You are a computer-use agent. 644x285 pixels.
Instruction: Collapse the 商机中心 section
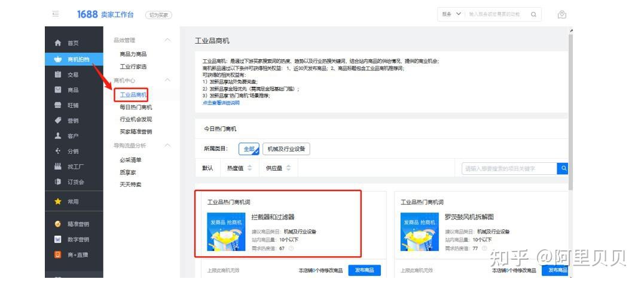pos(167,80)
